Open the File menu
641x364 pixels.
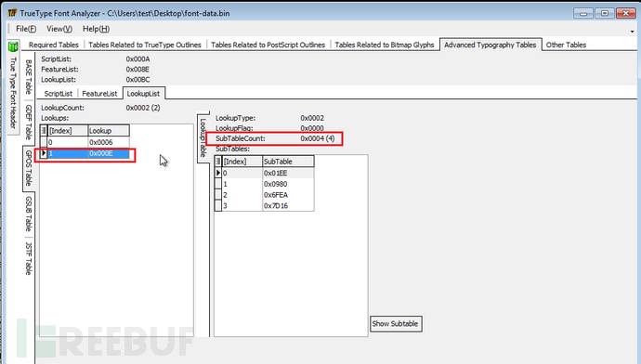(26, 29)
